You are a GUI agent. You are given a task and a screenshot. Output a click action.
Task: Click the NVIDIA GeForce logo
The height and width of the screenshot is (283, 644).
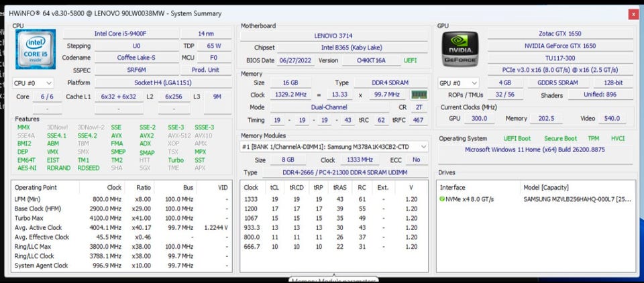pos(460,49)
